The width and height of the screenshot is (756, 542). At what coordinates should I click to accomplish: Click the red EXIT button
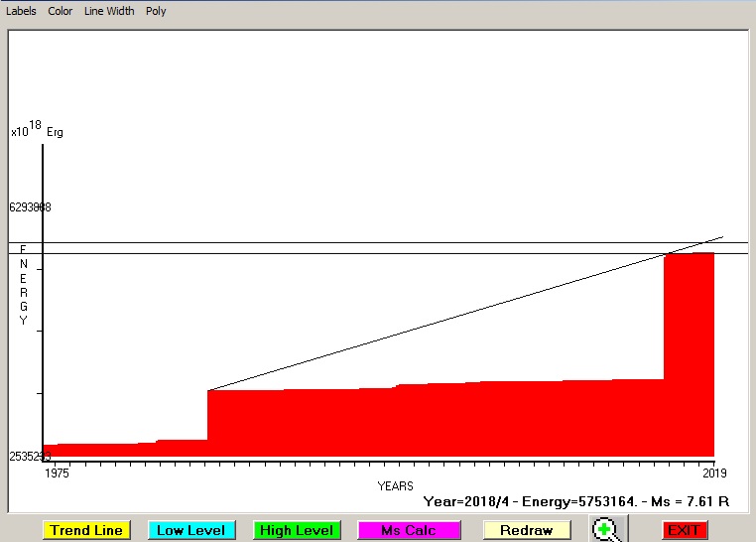685,530
